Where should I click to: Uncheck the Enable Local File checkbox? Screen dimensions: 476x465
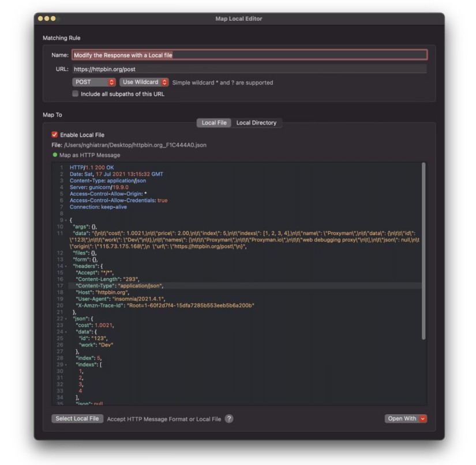pyautogui.click(x=55, y=134)
